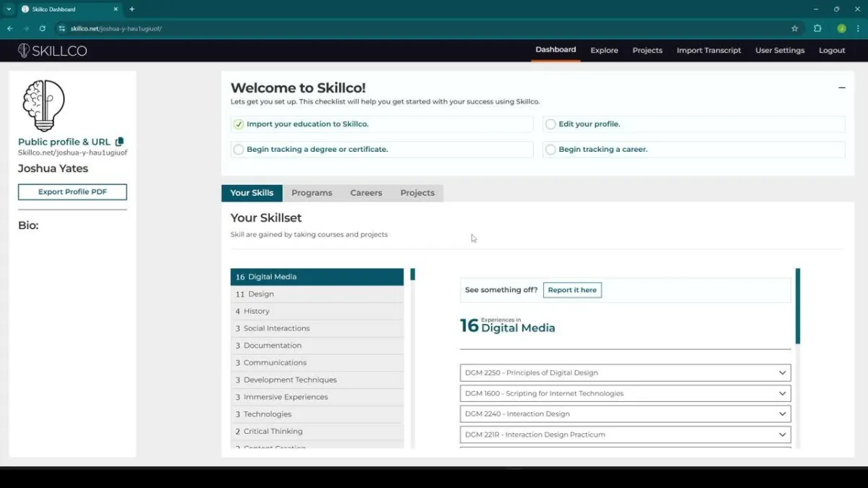The height and width of the screenshot is (488, 868).
Task: Log out of Skillco
Action: pyautogui.click(x=832, y=51)
